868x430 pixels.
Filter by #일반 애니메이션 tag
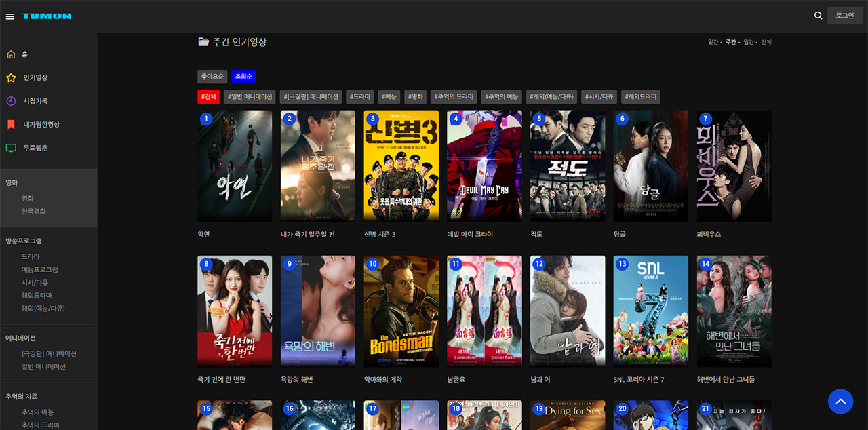(x=250, y=97)
